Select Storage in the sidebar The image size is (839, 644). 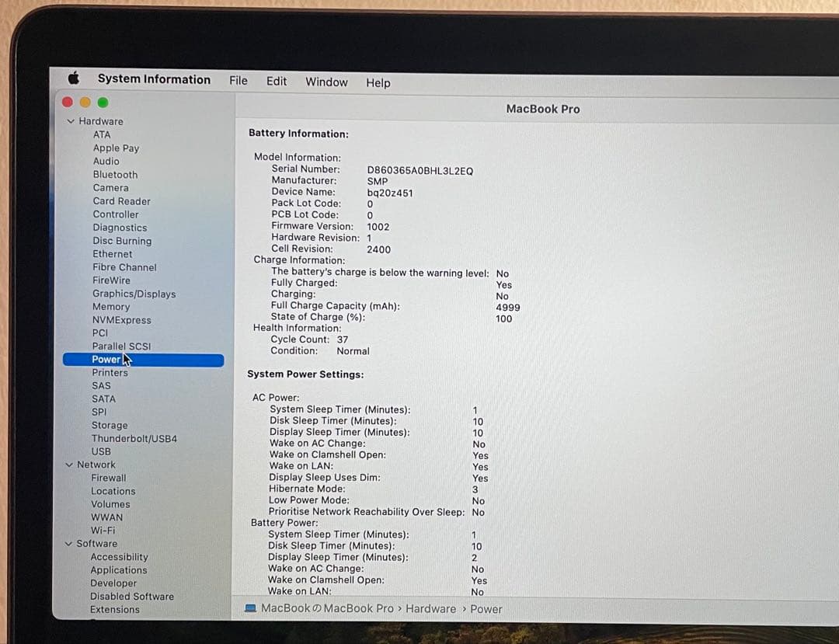(110, 425)
